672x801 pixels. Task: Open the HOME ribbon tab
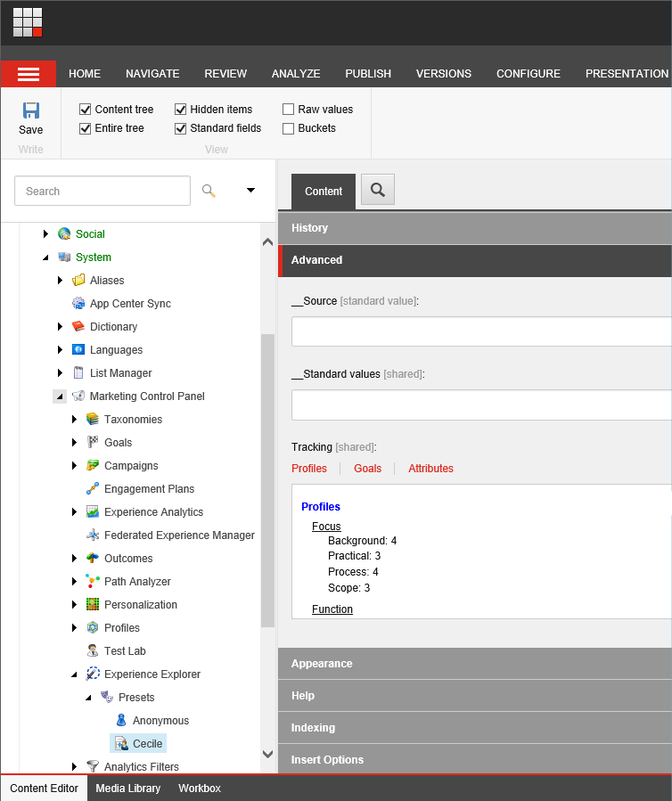tap(85, 74)
